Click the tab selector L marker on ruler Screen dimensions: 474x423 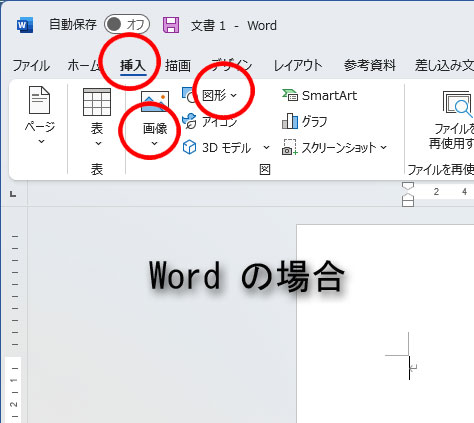(x=13, y=194)
